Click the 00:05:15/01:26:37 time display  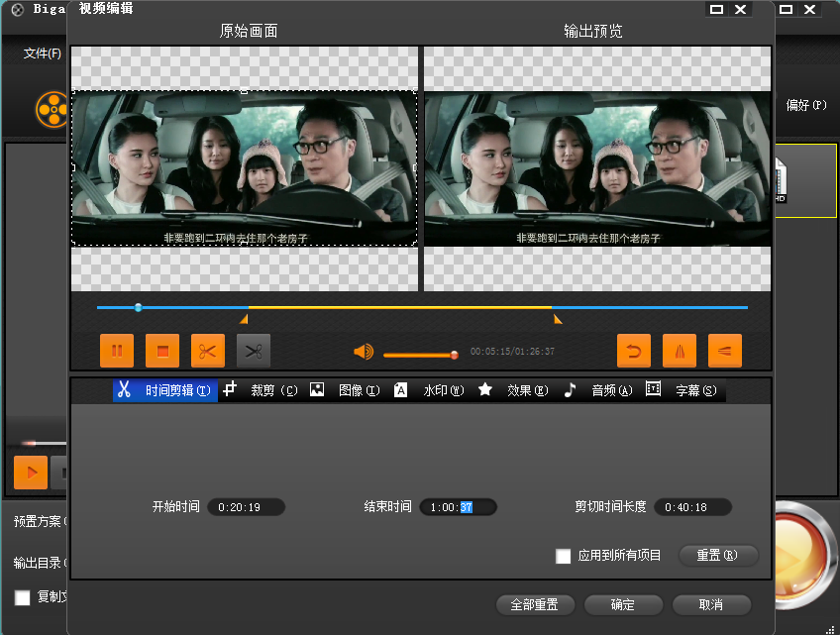coord(513,352)
